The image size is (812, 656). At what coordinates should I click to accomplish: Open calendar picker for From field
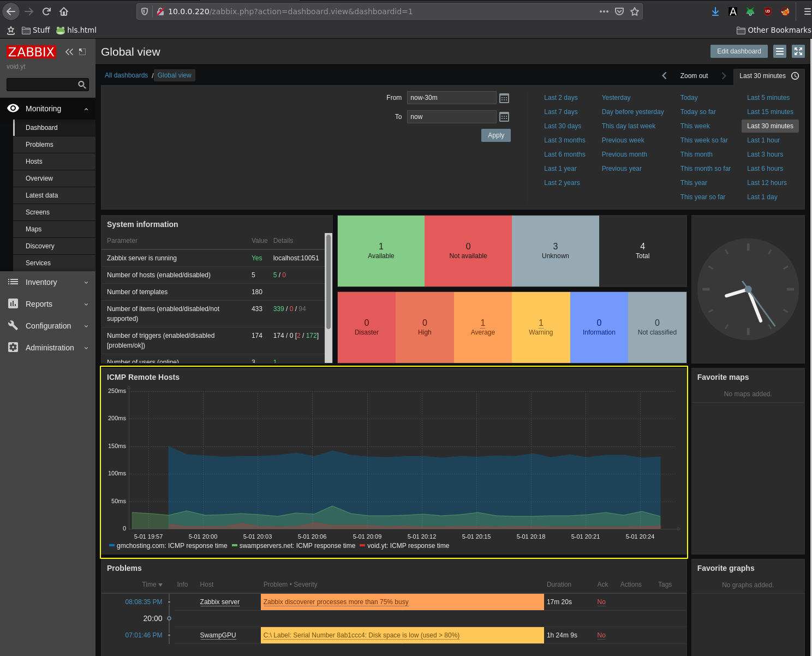tap(504, 98)
